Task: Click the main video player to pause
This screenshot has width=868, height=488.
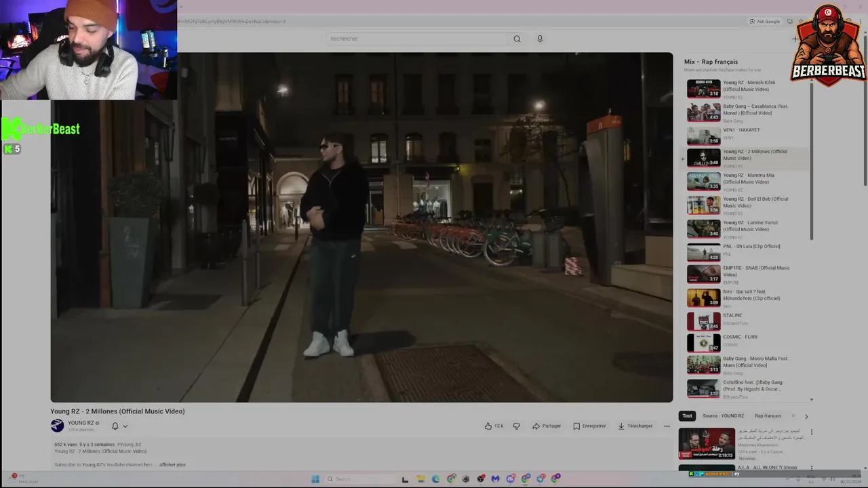Action: coord(361,227)
